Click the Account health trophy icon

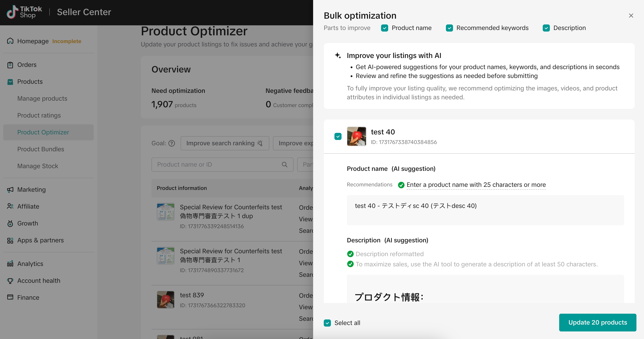pos(10,281)
